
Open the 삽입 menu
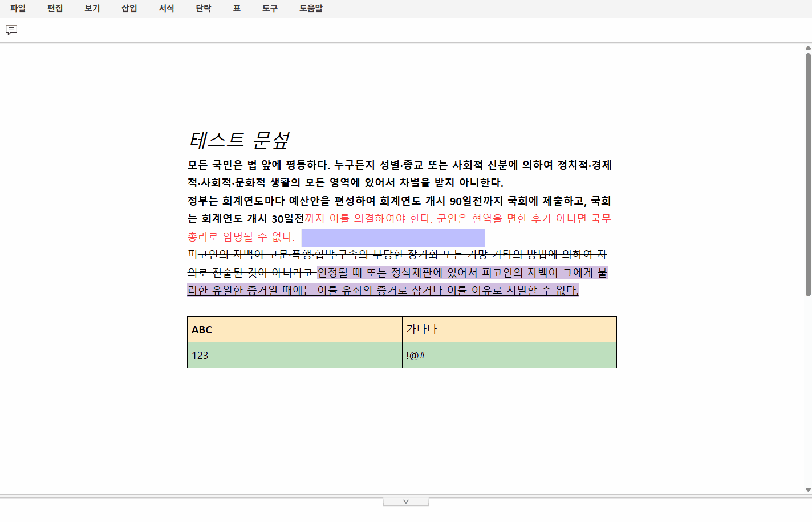pyautogui.click(x=129, y=9)
